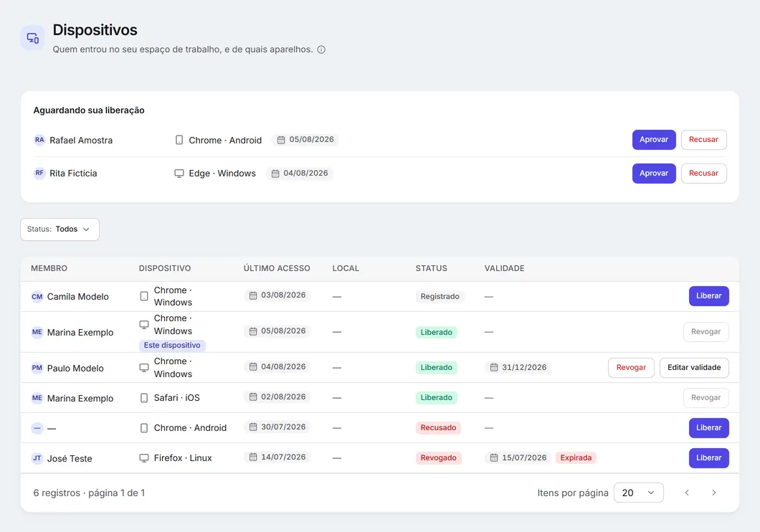The height and width of the screenshot is (532, 760).
Task: Click the ÚLTIMO ACESSO column header
Action: (277, 268)
